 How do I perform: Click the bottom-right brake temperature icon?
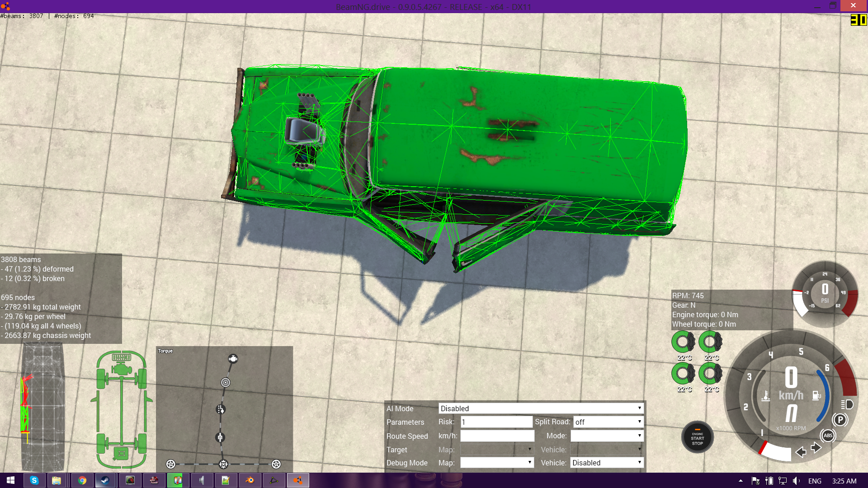pos(710,374)
